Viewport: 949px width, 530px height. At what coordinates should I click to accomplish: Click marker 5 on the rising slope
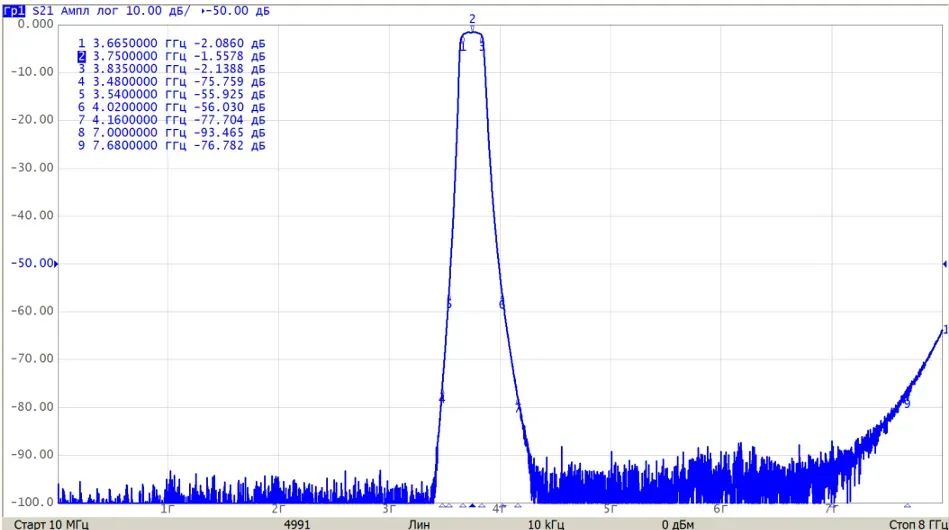[449, 304]
